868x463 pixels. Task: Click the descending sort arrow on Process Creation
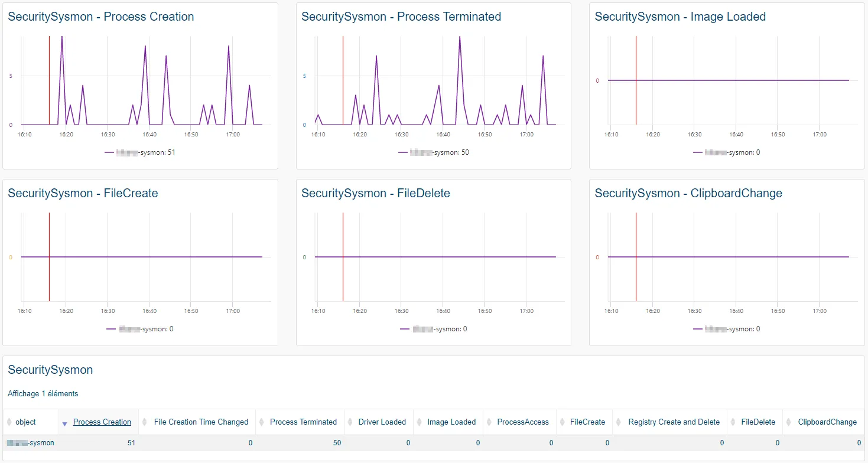(x=65, y=422)
